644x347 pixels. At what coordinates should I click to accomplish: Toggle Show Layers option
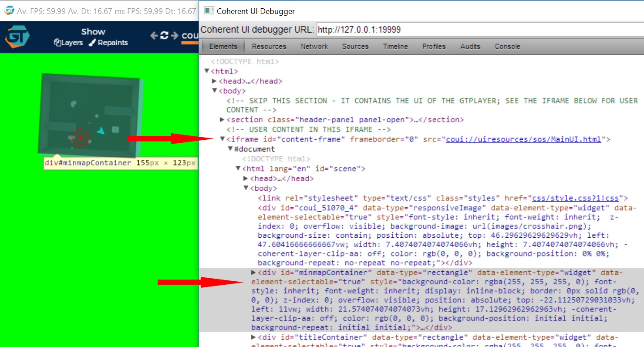tap(68, 43)
